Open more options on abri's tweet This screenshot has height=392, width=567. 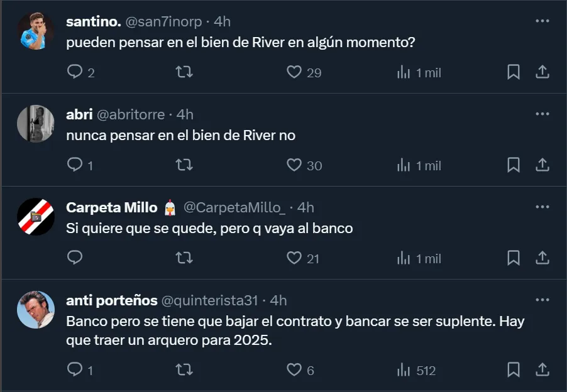[542, 114]
